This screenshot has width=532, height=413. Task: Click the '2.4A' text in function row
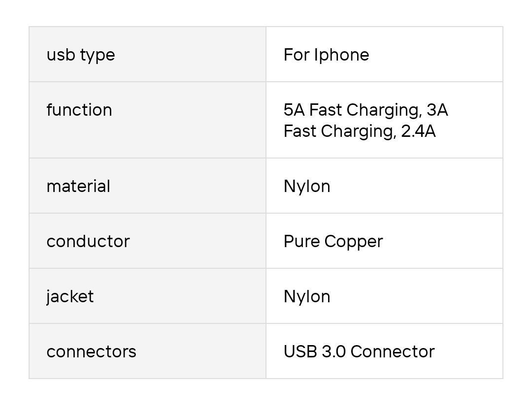click(x=418, y=131)
